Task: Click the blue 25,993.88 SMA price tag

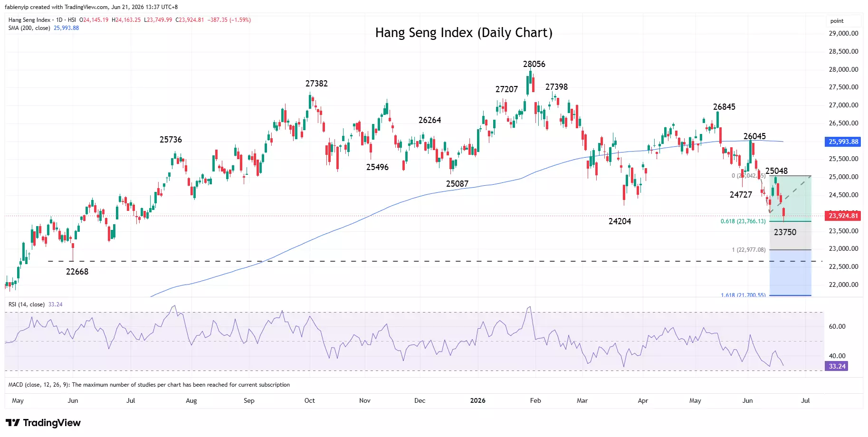Action: tap(843, 142)
